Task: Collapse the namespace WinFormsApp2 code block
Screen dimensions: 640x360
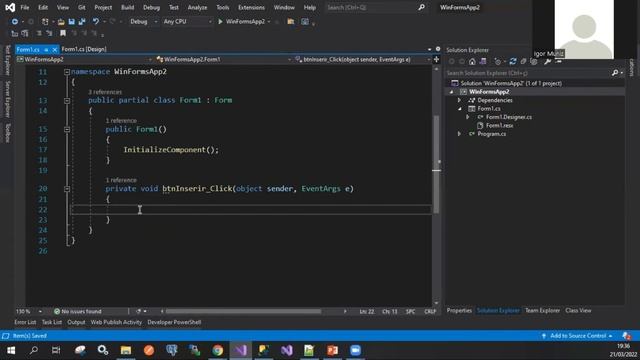Action: click(x=67, y=72)
